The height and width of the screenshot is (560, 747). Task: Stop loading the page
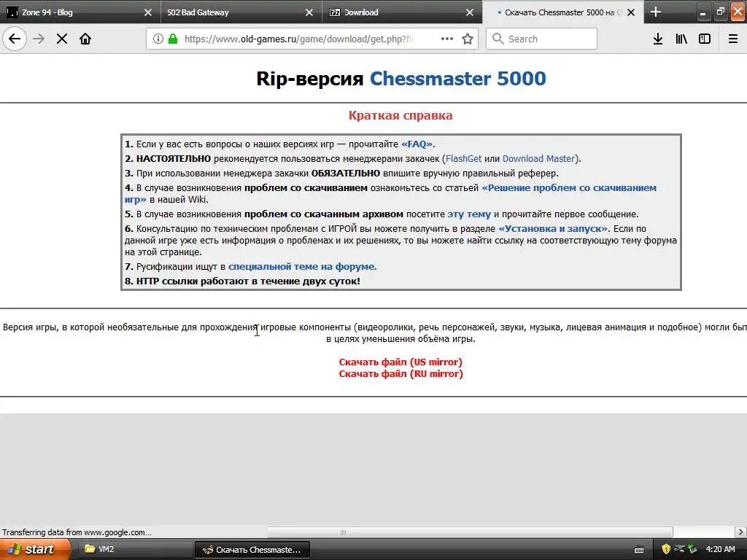point(62,39)
